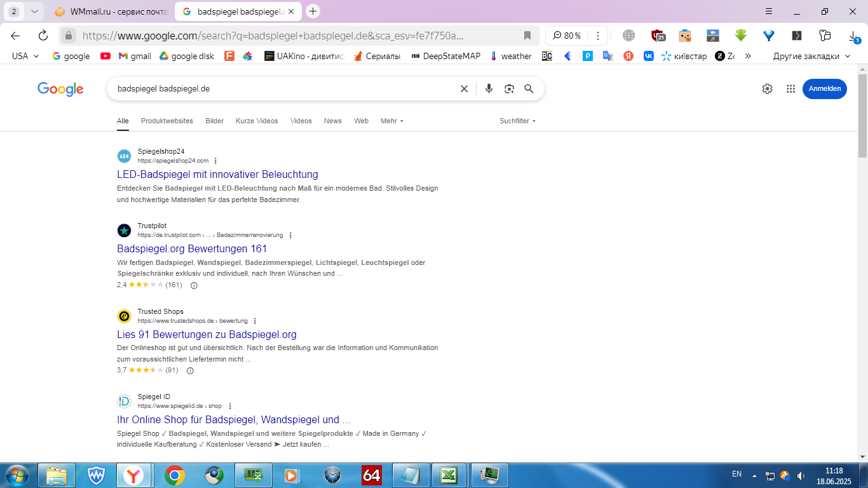Search by image with camera lens icon

(x=509, y=89)
